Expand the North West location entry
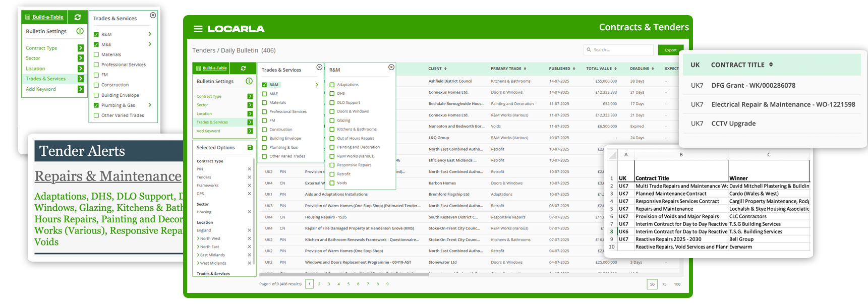The width and height of the screenshot is (868, 304). (198, 238)
